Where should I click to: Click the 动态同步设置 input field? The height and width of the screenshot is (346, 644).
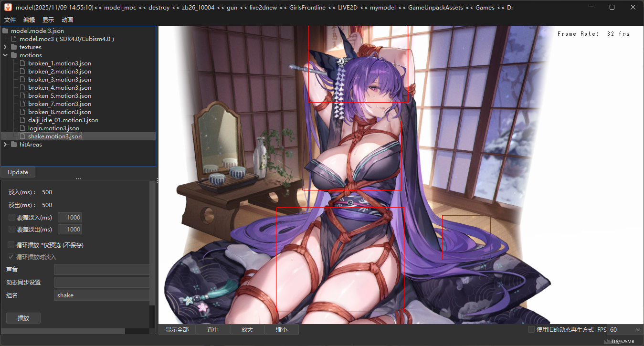102,282
